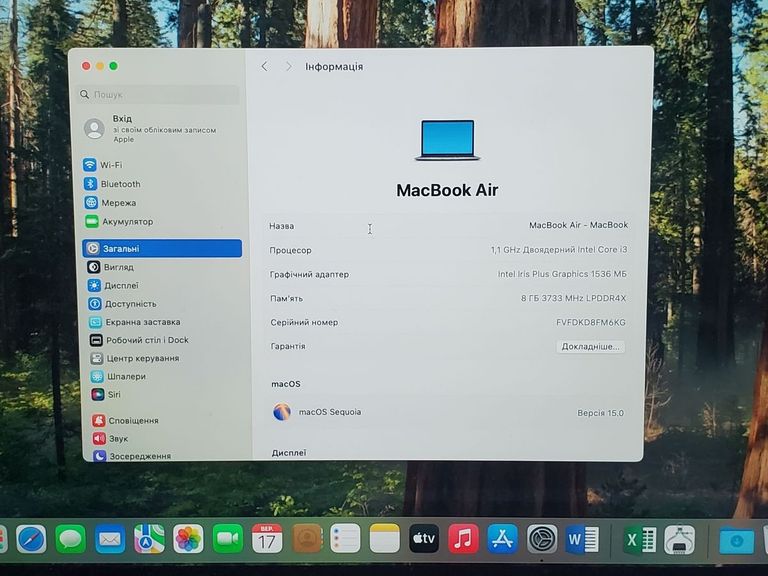Screen dimensions: 768x576
Task: Open Доступність accessibility settings
Action: (x=122, y=304)
